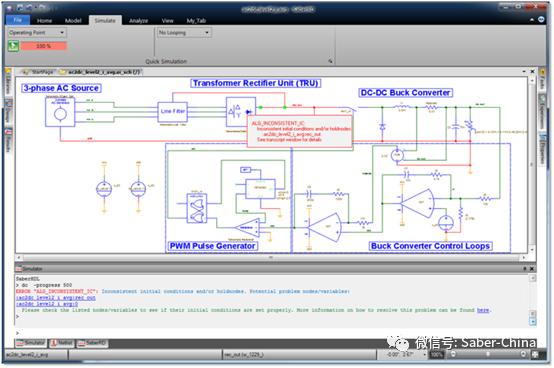554x368 pixels.
Task: Click the ALG_INCONSISTENT_IC error popup
Action: (x=300, y=131)
